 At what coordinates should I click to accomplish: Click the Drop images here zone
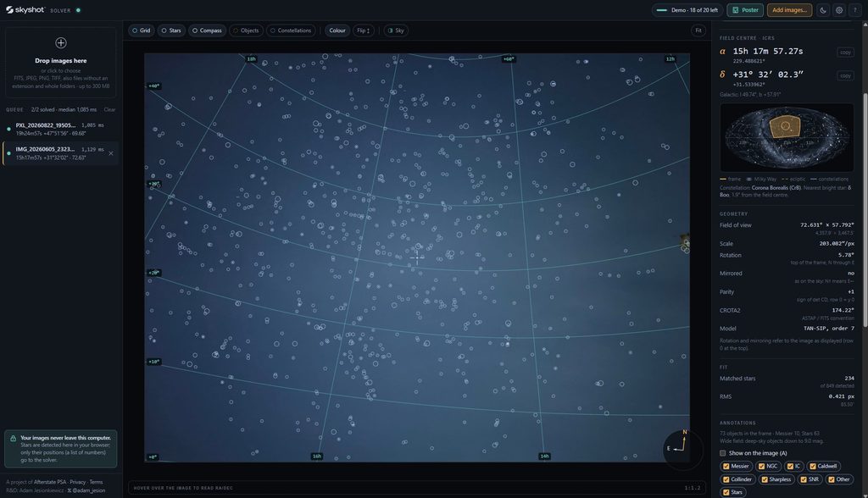click(x=61, y=63)
